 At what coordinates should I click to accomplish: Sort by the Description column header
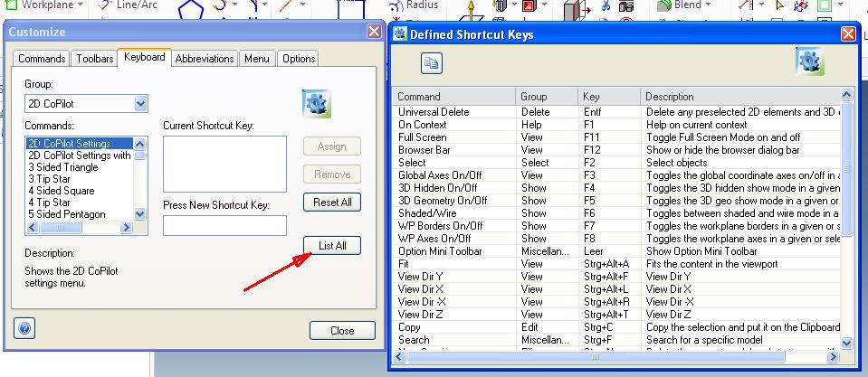point(740,97)
